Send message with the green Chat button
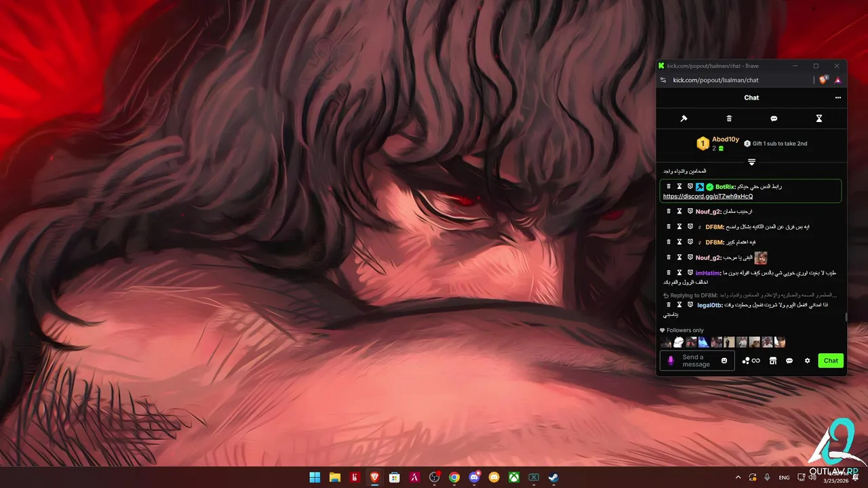868x488 pixels. click(831, 361)
